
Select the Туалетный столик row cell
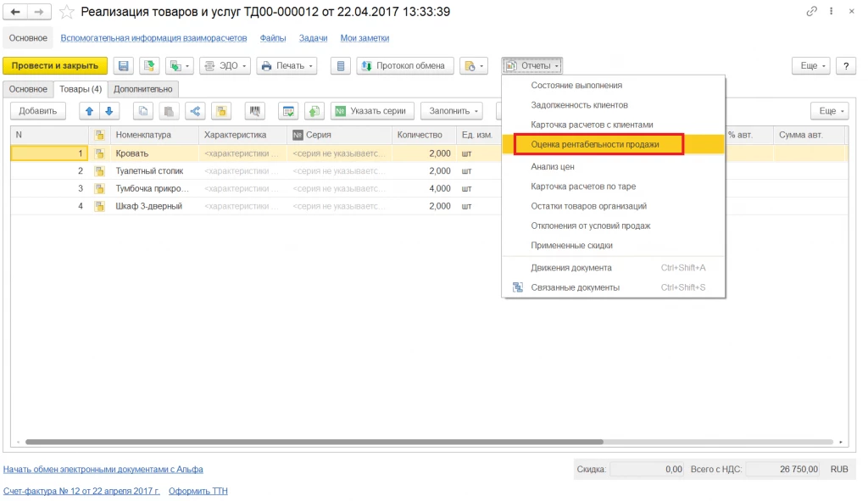(154, 171)
